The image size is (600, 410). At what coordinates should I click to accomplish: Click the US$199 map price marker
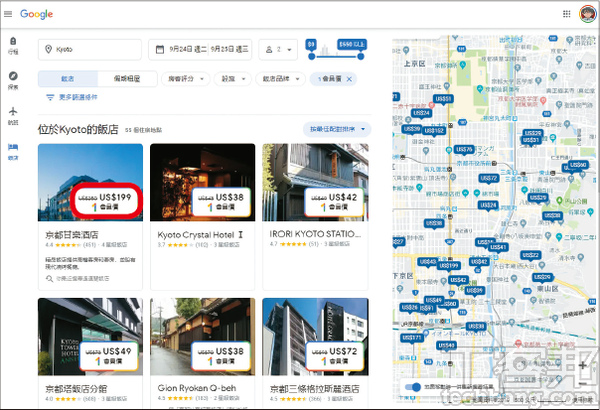(449, 266)
